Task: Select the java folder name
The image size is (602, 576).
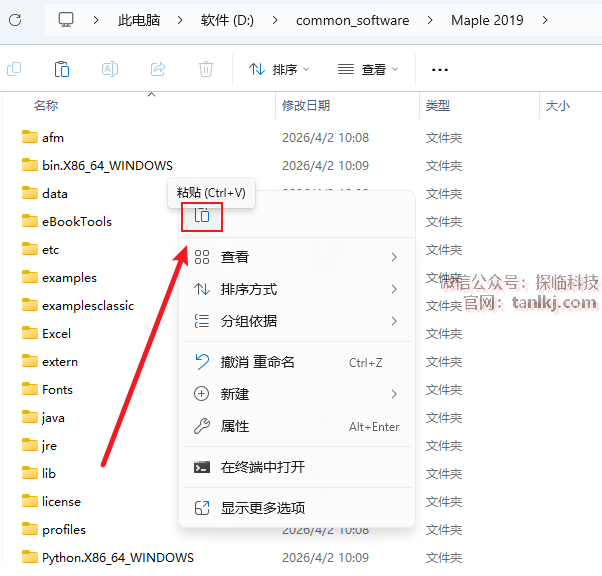Action: 53,418
